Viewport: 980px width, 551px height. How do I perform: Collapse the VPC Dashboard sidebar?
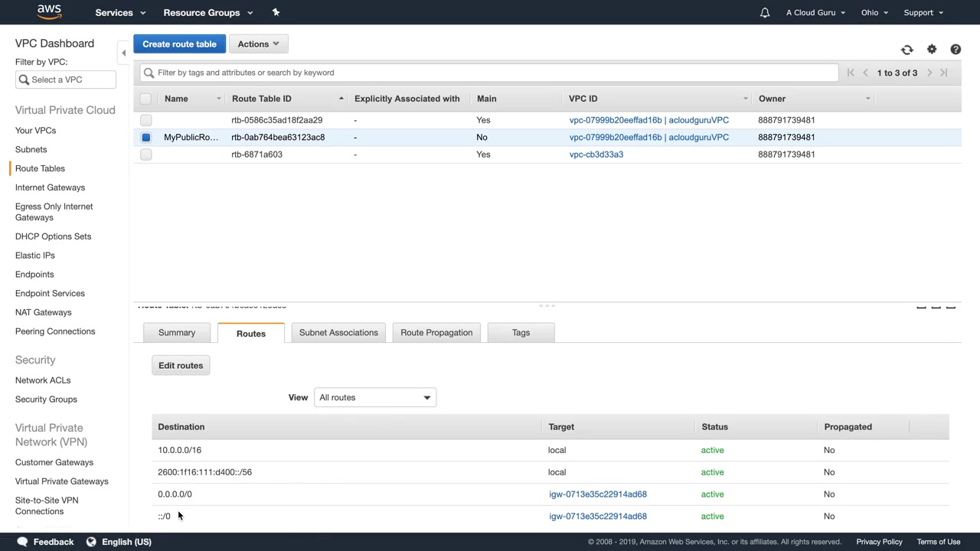click(x=123, y=53)
